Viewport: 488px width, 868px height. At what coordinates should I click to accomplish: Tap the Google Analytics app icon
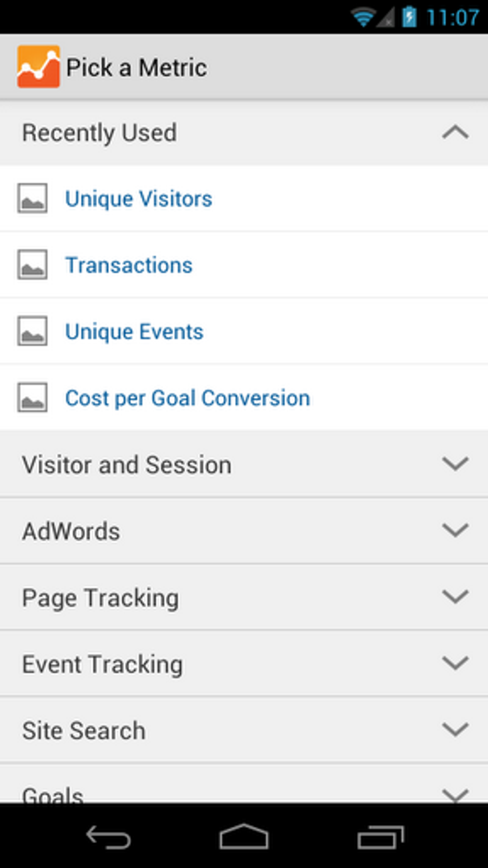pyautogui.click(x=38, y=67)
